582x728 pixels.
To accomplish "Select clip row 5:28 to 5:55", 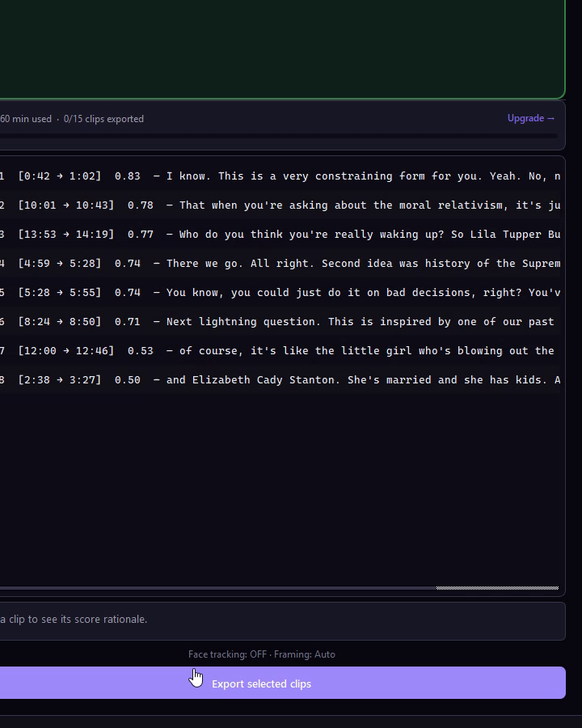I will 280,293.
